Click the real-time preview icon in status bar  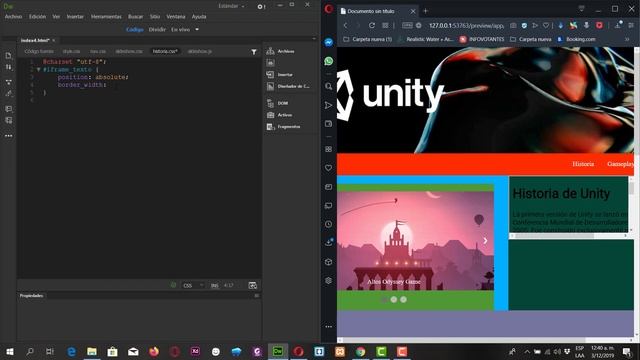click(x=253, y=285)
